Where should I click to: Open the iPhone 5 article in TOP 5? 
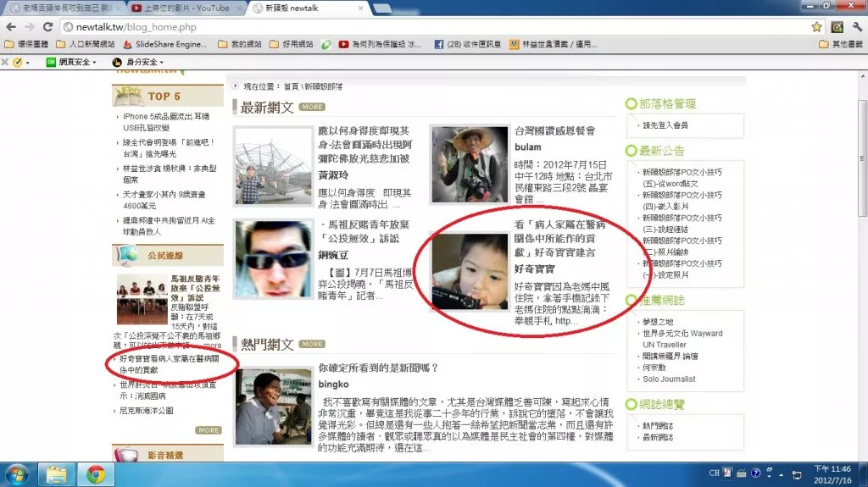166,122
